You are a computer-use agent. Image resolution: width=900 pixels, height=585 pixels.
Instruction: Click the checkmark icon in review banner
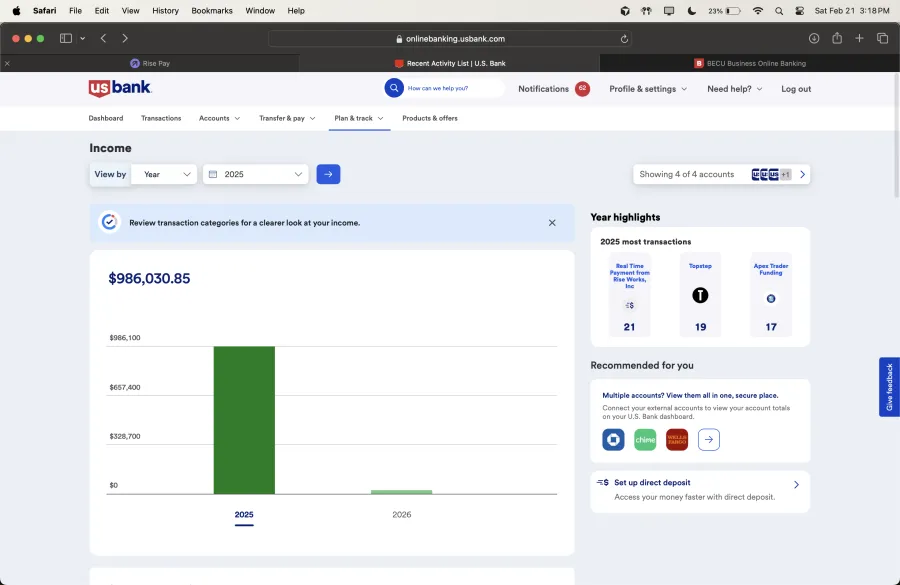(109, 222)
